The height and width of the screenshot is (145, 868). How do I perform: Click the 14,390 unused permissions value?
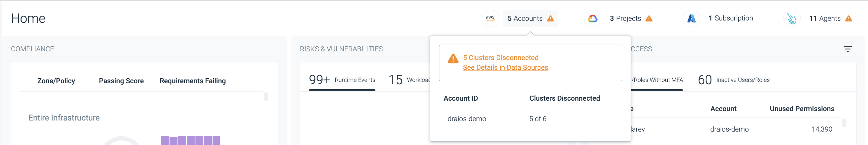822,129
